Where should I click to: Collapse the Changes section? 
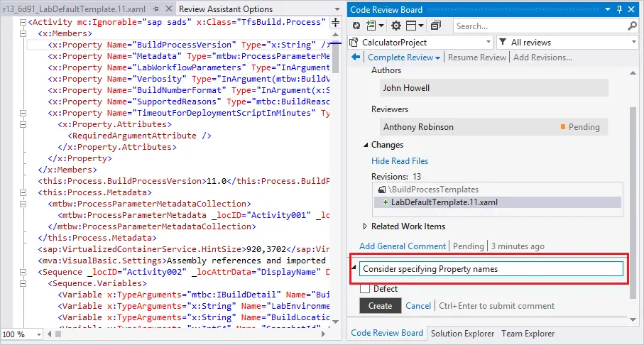[366, 145]
